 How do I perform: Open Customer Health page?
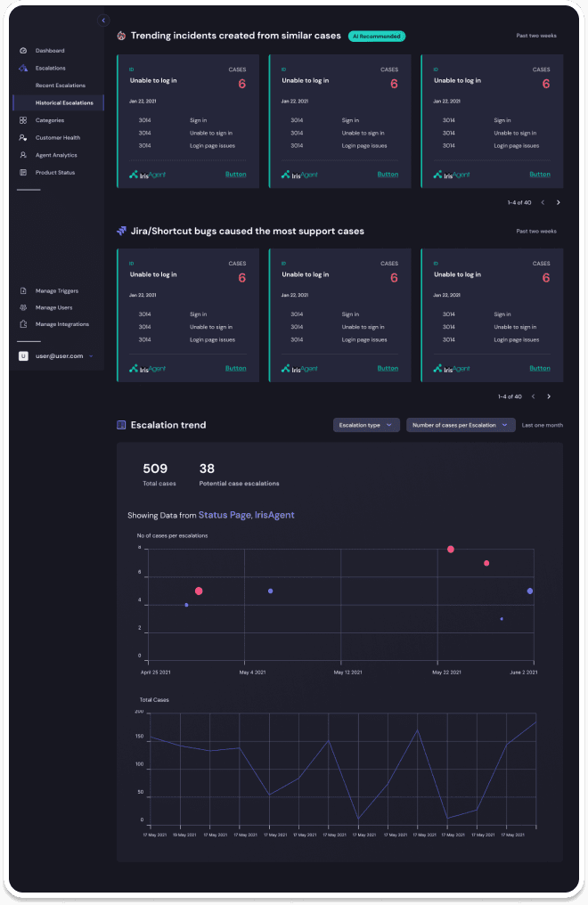[58, 137]
